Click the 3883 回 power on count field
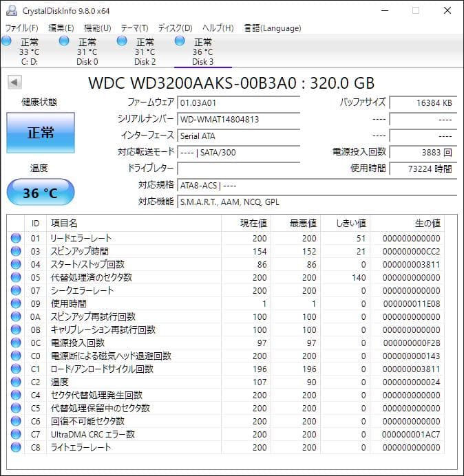The width and height of the screenshot is (464, 476). point(423,152)
